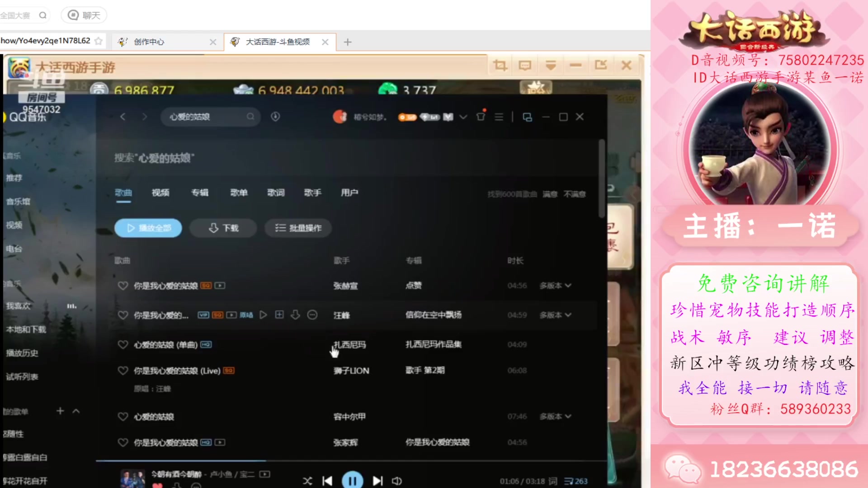868x488 pixels.
Task: Click 下载 button above song list
Action: 223,228
